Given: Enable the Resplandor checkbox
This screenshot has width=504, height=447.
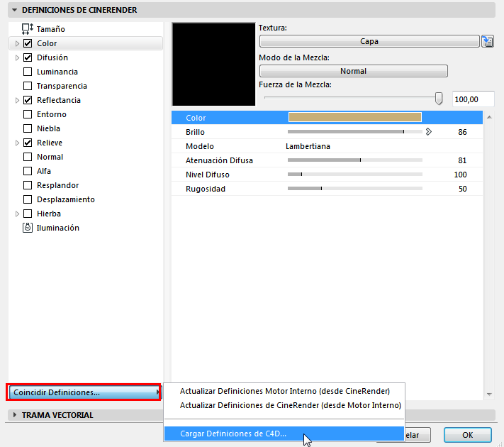Looking at the screenshot, I should pos(28,185).
